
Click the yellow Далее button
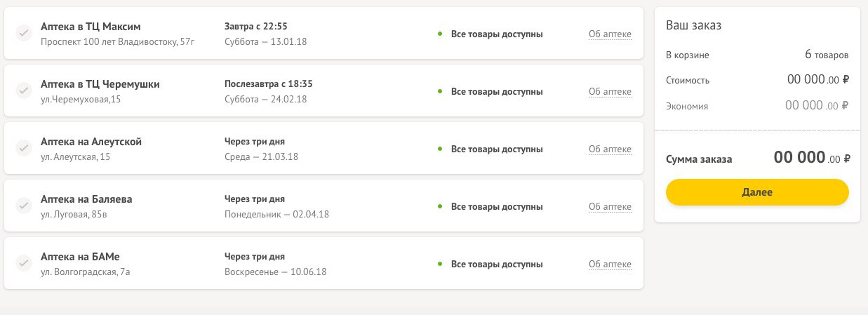click(757, 192)
